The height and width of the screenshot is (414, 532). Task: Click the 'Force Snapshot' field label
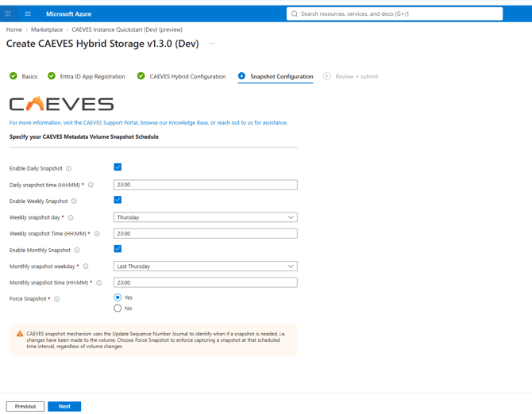tap(28, 299)
